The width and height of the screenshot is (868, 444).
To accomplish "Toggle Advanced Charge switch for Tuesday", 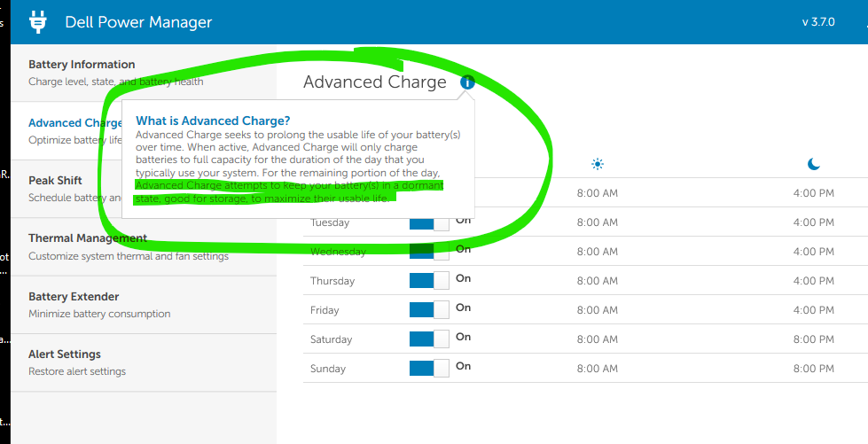I will pyautogui.click(x=429, y=222).
